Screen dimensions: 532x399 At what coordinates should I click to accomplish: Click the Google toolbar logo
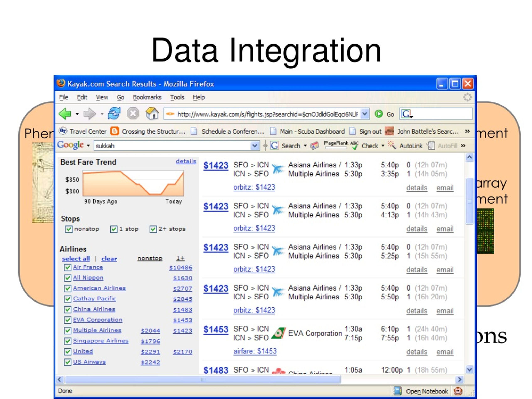pos(70,145)
